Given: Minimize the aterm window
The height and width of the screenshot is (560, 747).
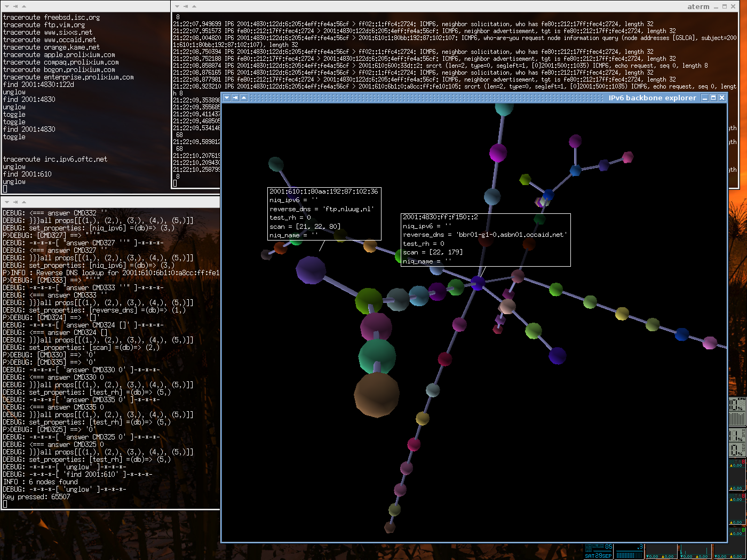Looking at the screenshot, I should click(x=716, y=6).
